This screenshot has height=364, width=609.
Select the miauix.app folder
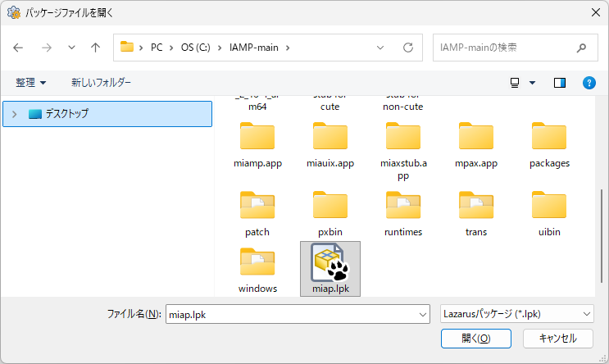[330, 145]
